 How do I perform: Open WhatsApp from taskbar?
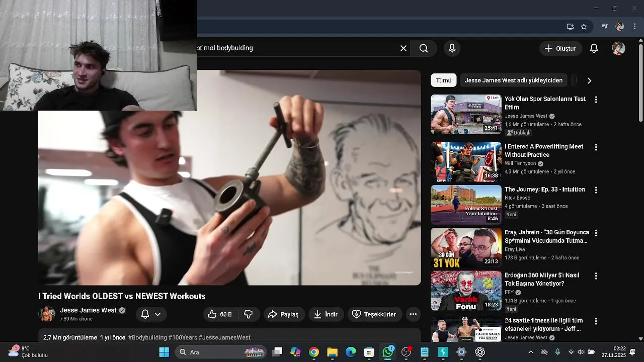pyautogui.click(x=388, y=352)
